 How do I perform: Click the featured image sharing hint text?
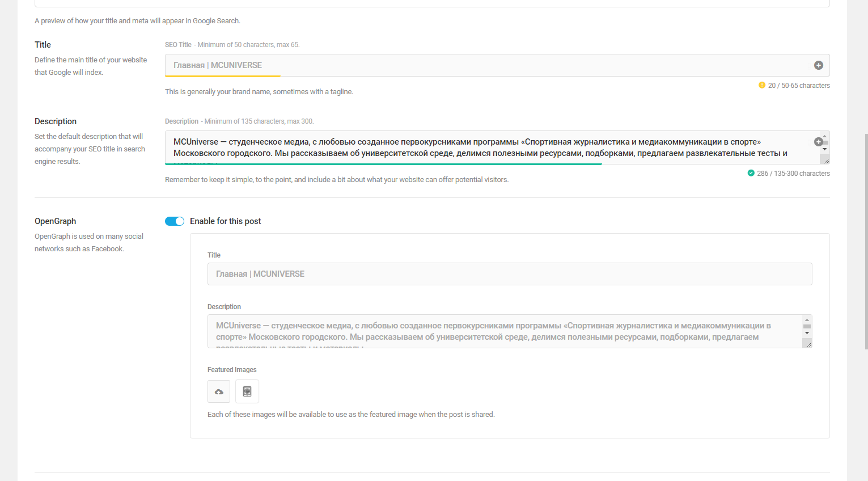coord(351,415)
